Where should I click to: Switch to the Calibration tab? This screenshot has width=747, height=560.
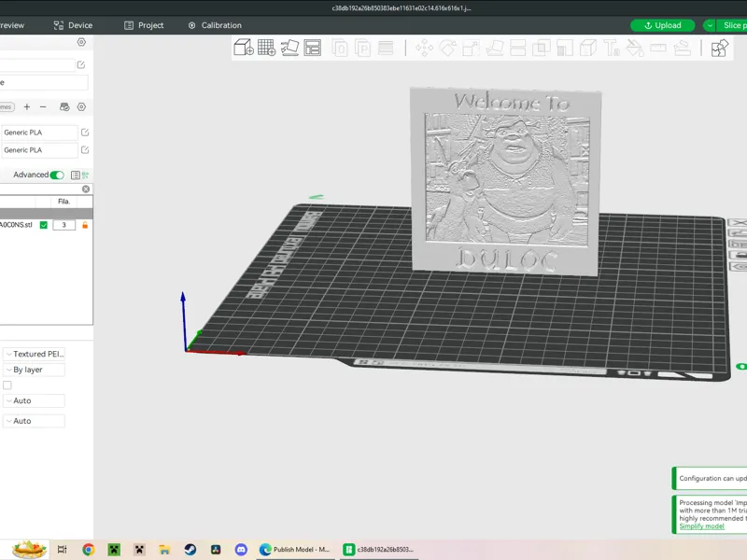coord(215,25)
